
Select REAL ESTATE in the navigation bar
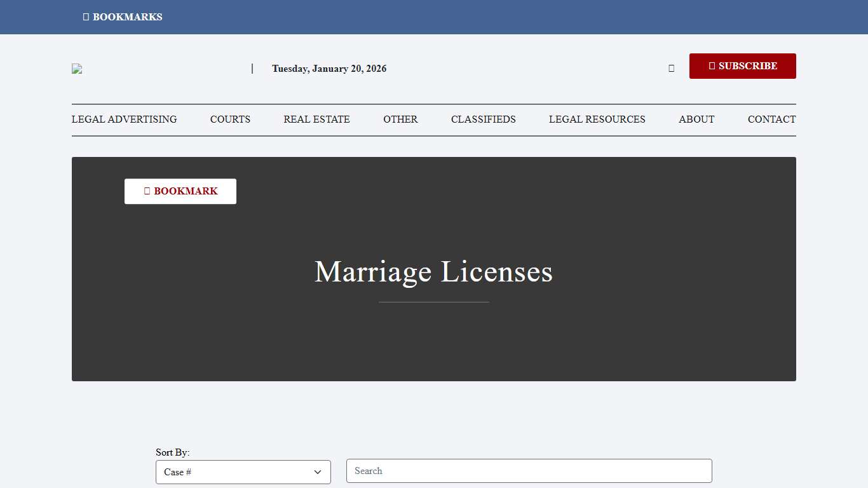pos(316,119)
